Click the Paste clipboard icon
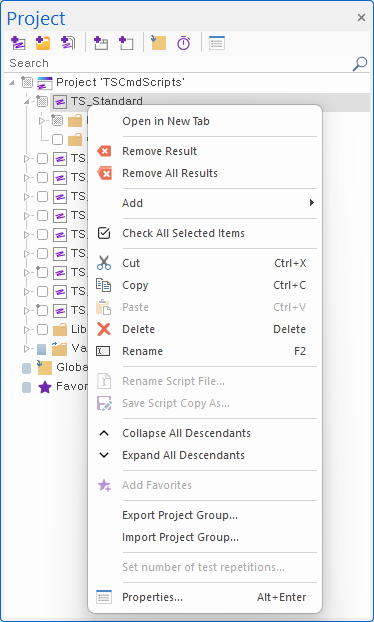The image size is (374, 622). pyautogui.click(x=103, y=307)
